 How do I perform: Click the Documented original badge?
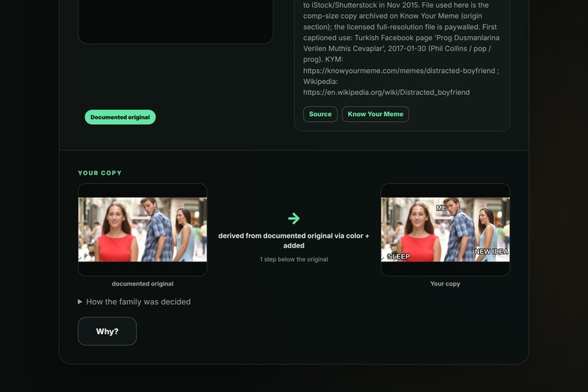[120, 117]
